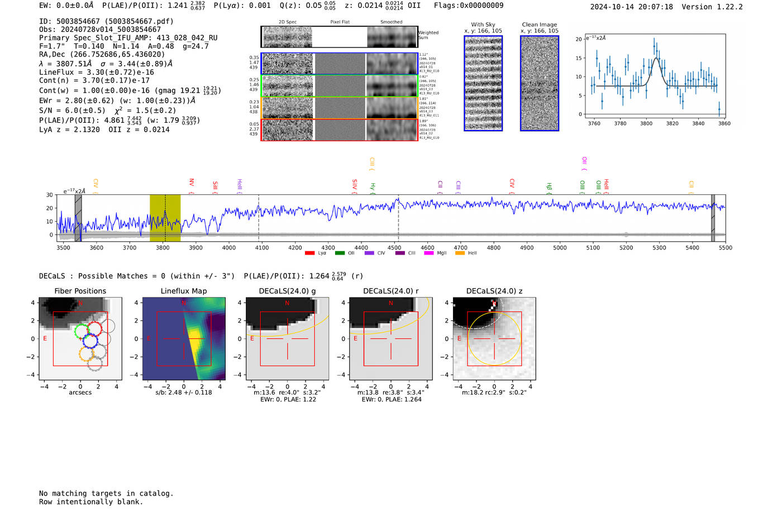The height and width of the screenshot is (532, 782).
Task: Open the DECaLS g band cutout
Action: pos(287,338)
